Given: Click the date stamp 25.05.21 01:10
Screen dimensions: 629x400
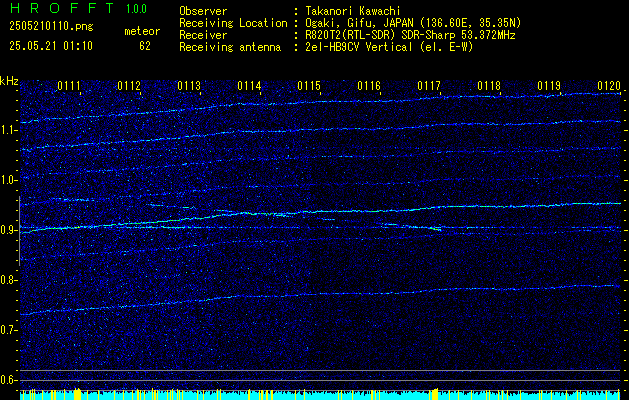Looking at the screenshot, I should (51, 46).
